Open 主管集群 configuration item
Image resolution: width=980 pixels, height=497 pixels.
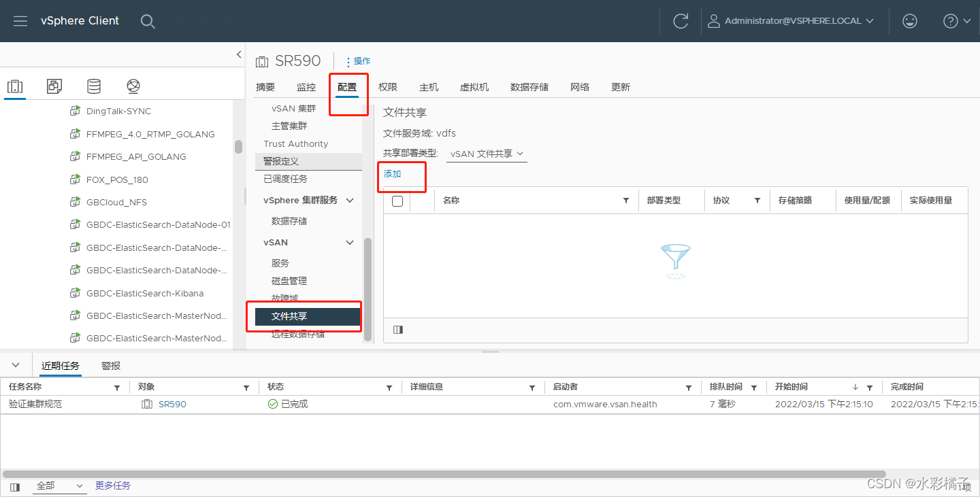point(289,126)
